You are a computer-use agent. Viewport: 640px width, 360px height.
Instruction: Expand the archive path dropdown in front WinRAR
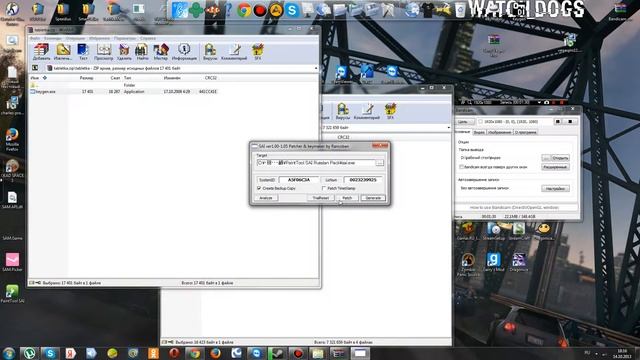pyautogui.click(x=316, y=68)
